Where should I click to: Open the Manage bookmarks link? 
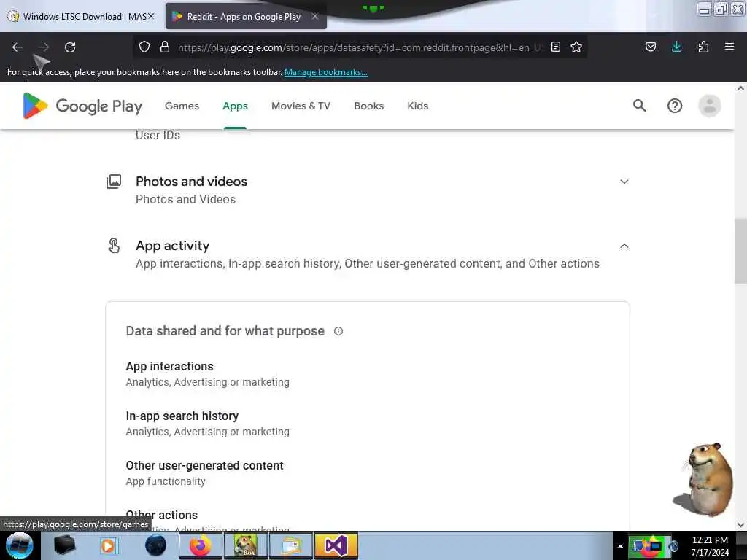326,72
